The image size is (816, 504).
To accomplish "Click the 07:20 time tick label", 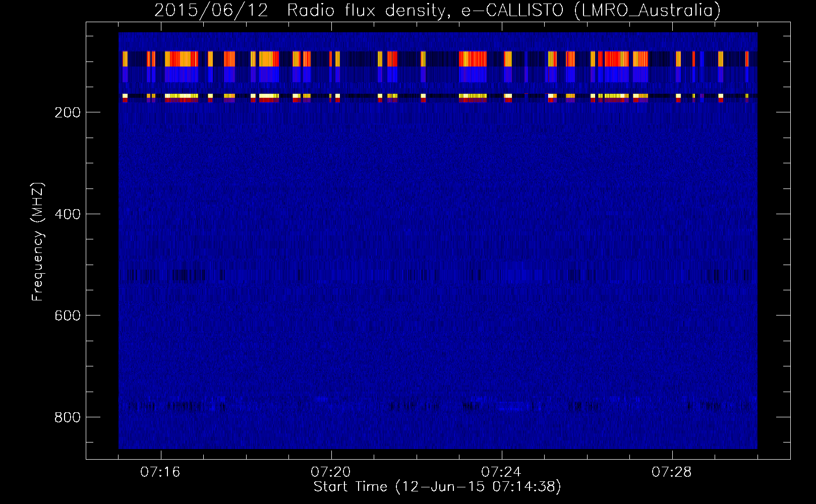I will click(331, 472).
